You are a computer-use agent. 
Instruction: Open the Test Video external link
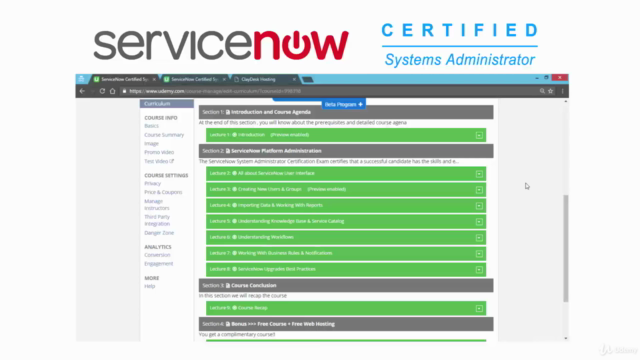(x=159, y=161)
